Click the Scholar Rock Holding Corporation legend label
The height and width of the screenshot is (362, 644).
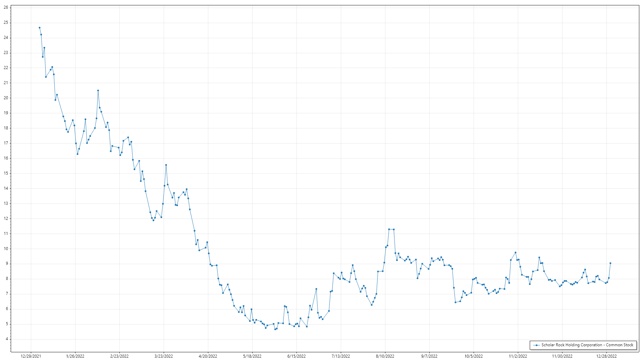tap(587, 345)
